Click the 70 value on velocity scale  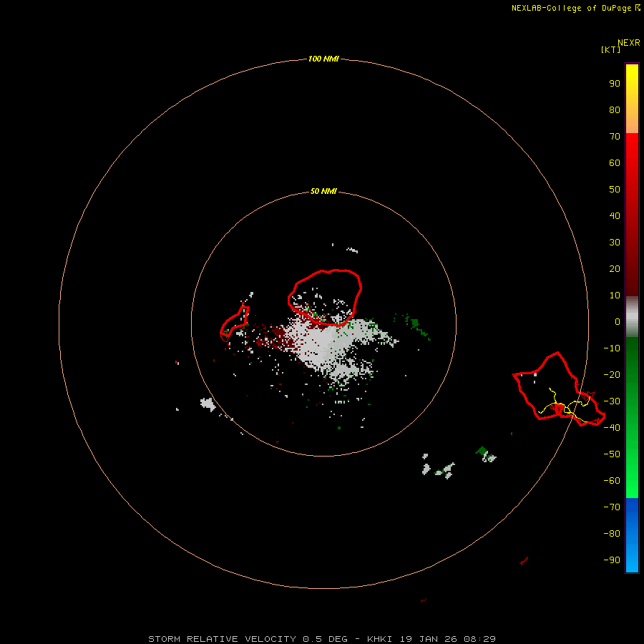(615, 137)
